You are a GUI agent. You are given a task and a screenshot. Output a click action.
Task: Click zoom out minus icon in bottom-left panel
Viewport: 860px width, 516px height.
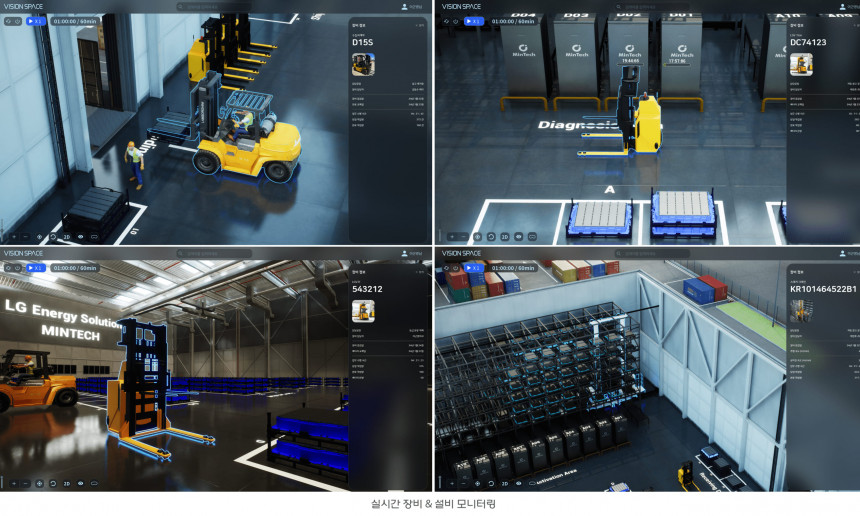coord(27,483)
